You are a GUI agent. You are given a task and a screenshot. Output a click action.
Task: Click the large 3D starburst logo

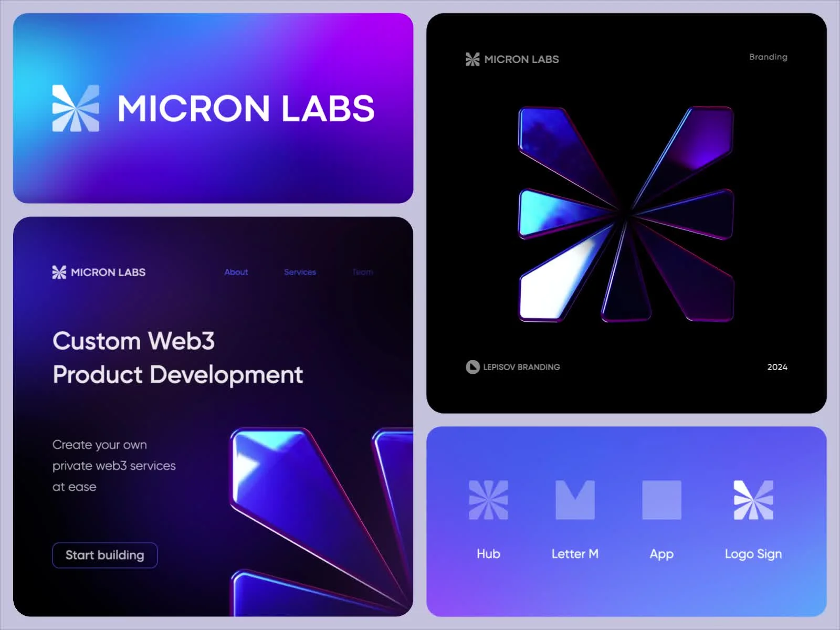(626, 214)
